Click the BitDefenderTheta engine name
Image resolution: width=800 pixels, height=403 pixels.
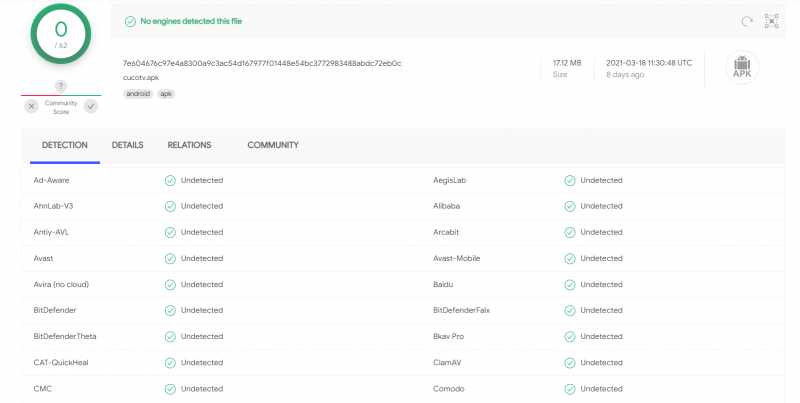[x=65, y=336]
